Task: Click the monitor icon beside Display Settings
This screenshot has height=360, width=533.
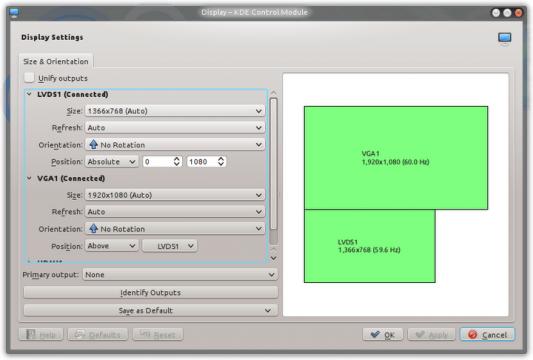Action: point(504,38)
